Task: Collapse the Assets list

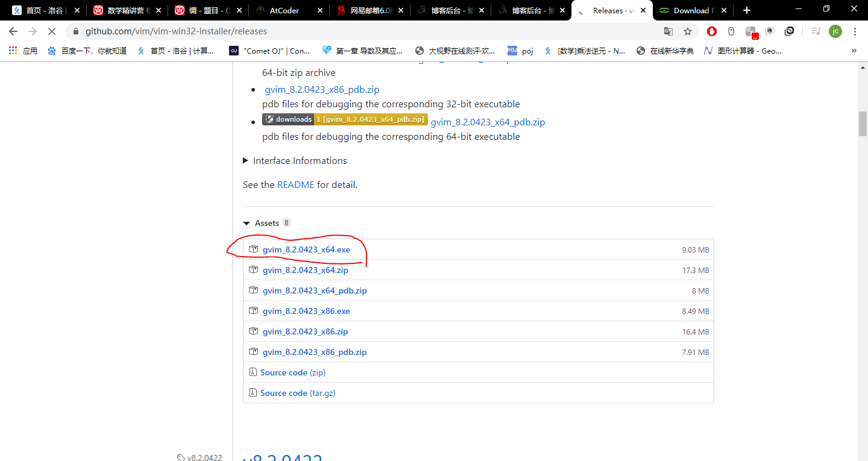Action: (266, 223)
